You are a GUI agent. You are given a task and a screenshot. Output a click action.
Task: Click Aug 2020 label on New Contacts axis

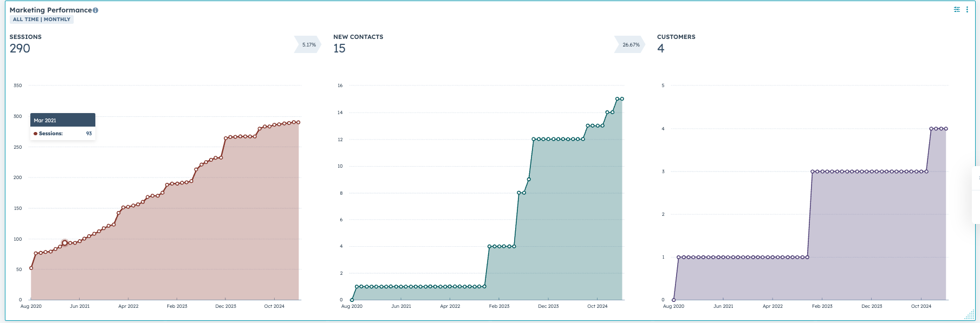click(x=352, y=306)
